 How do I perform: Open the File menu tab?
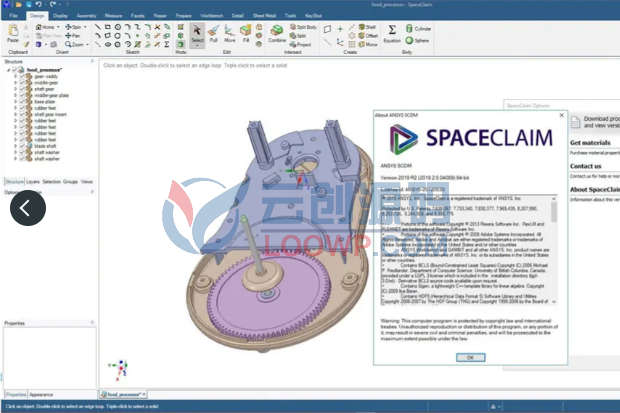[13, 16]
